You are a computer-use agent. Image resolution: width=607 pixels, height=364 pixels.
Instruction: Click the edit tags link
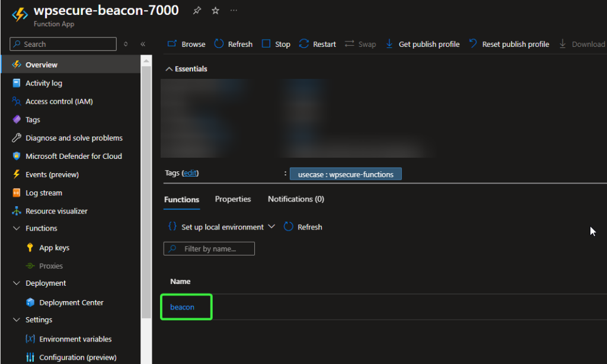(190, 173)
